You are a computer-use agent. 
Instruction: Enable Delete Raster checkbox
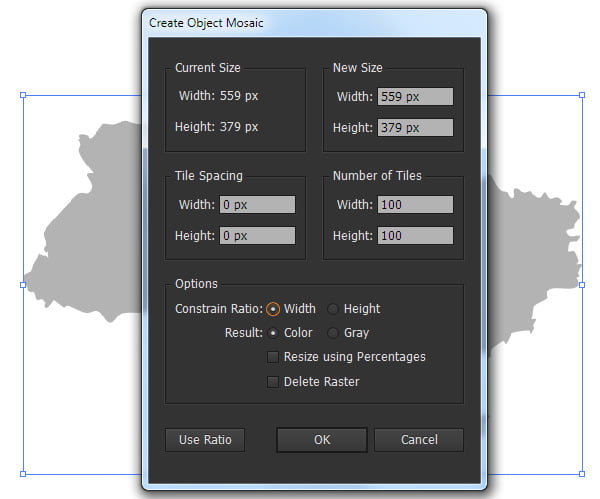tap(273, 382)
